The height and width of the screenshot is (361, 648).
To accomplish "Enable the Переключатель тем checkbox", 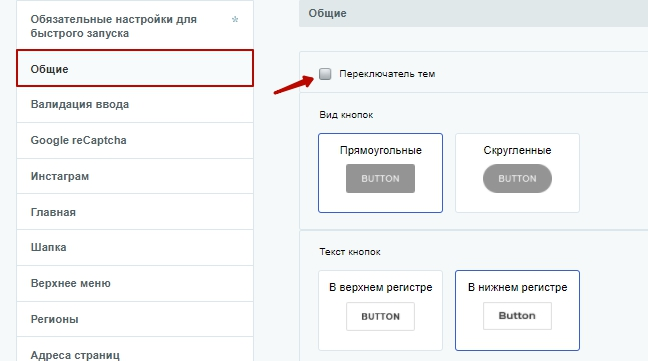I will point(325,74).
